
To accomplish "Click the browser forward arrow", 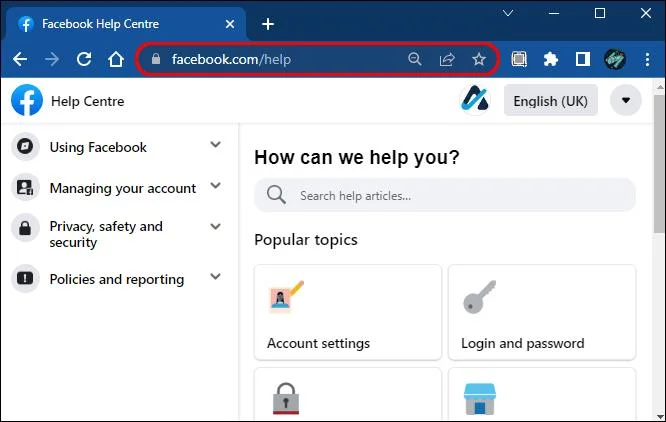I will click(52, 59).
